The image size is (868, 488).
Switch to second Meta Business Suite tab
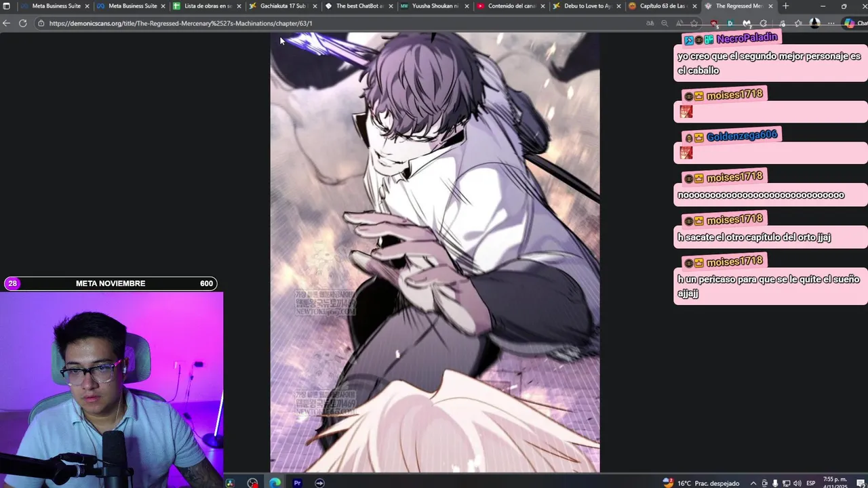130,6
